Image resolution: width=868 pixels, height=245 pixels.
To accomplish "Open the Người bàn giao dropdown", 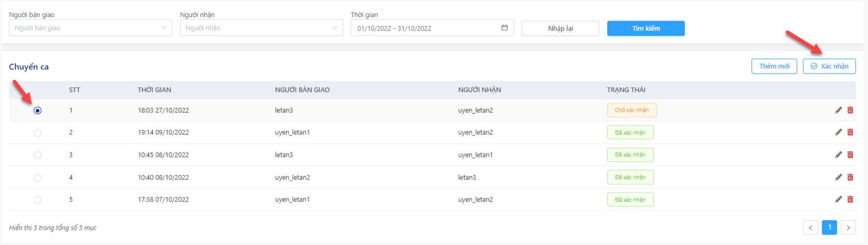I will click(90, 28).
